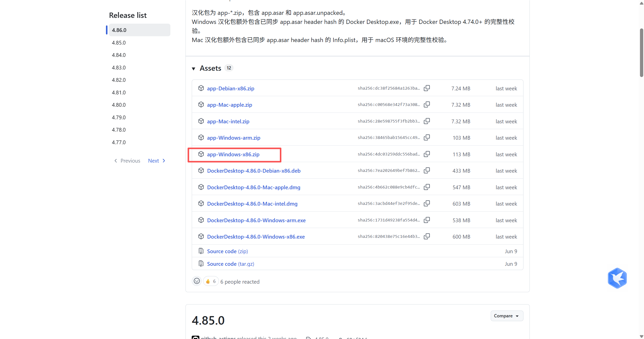Copy sha256 hash for DockerDesktop-4.86.0-Windows-x86.exe
644x339 pixels.
(427, 236)
